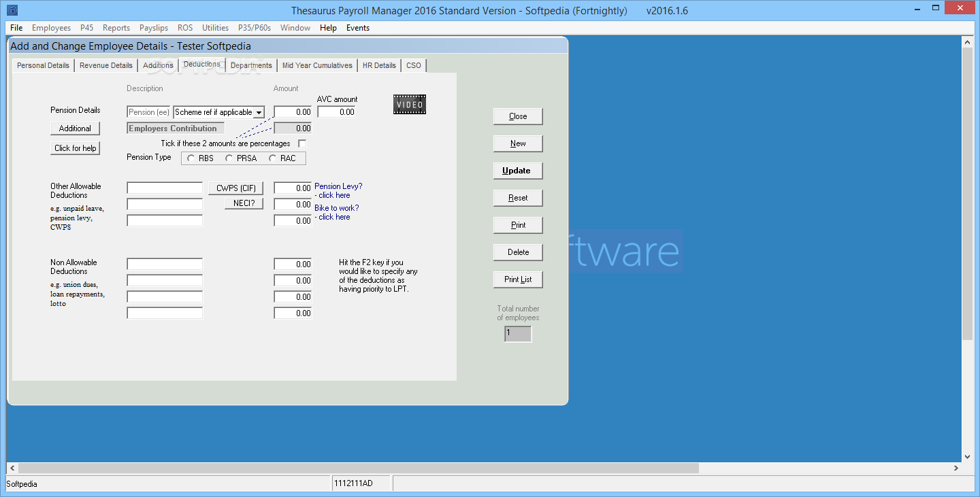Screen dimensions: 980x497
Task: Open the Scheme ref if applicable dropdown
Action: pos(259,112)
